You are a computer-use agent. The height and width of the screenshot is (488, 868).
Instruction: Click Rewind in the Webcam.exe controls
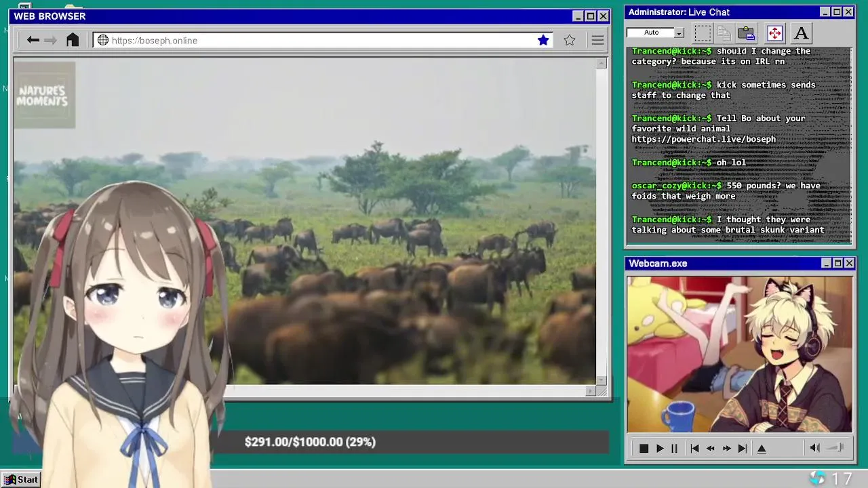pyautogui.click(x=711, y=449)
